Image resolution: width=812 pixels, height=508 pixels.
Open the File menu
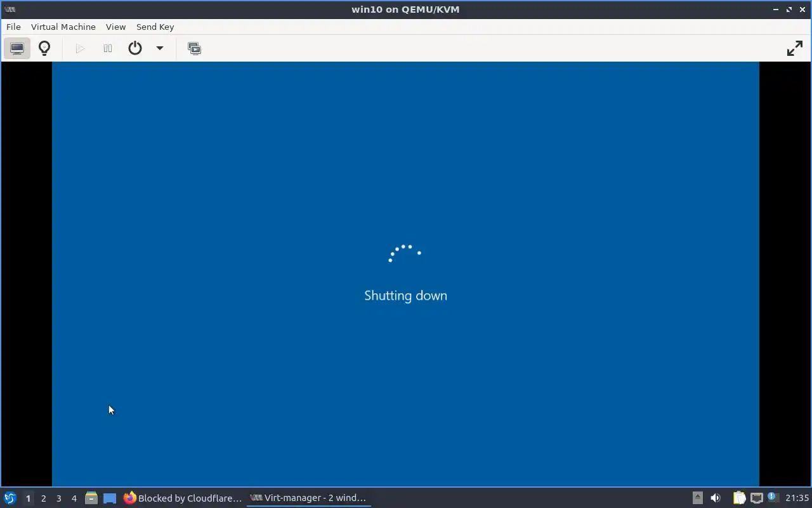click(x=13, y=27)
